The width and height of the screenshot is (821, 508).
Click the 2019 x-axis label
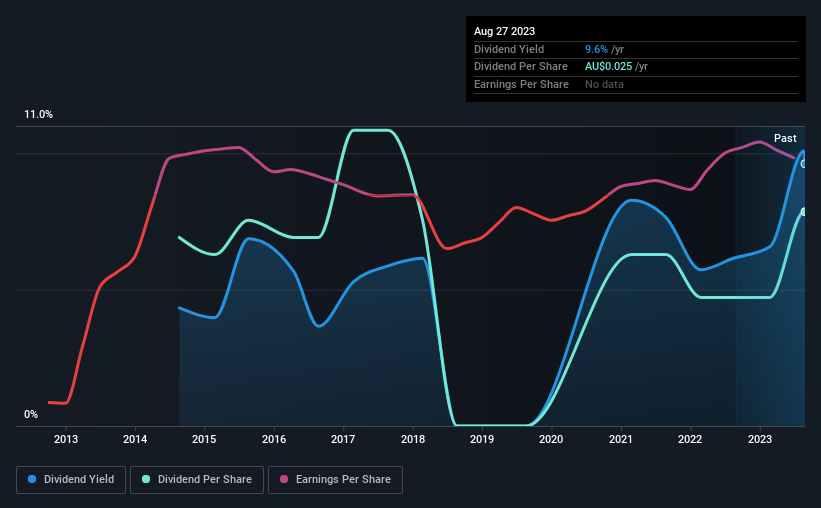tap(482, 439)
